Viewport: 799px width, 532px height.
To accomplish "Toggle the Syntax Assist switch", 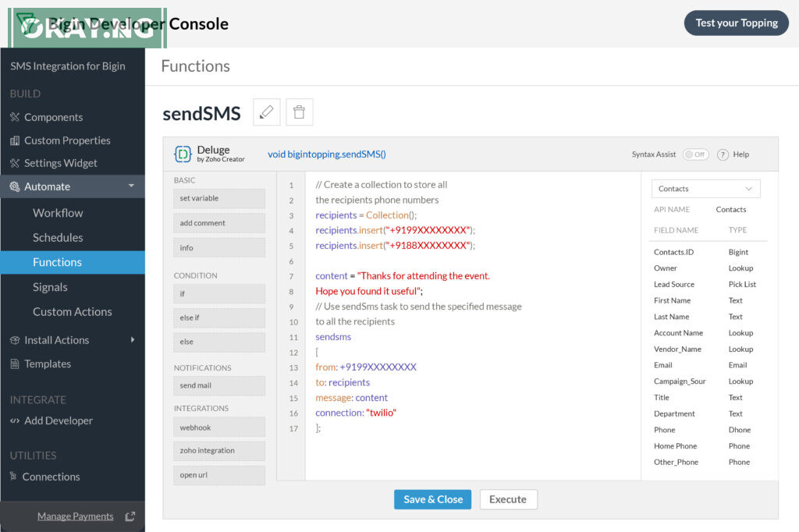I will point(695,154).
